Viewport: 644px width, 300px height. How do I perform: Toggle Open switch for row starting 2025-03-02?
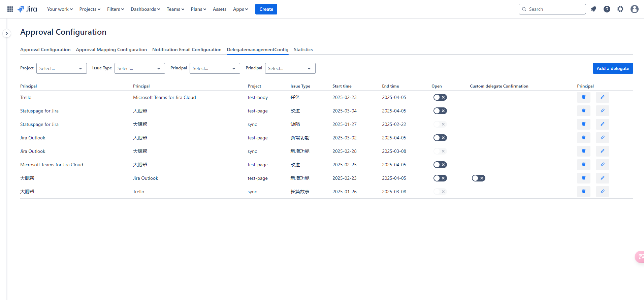440,138
